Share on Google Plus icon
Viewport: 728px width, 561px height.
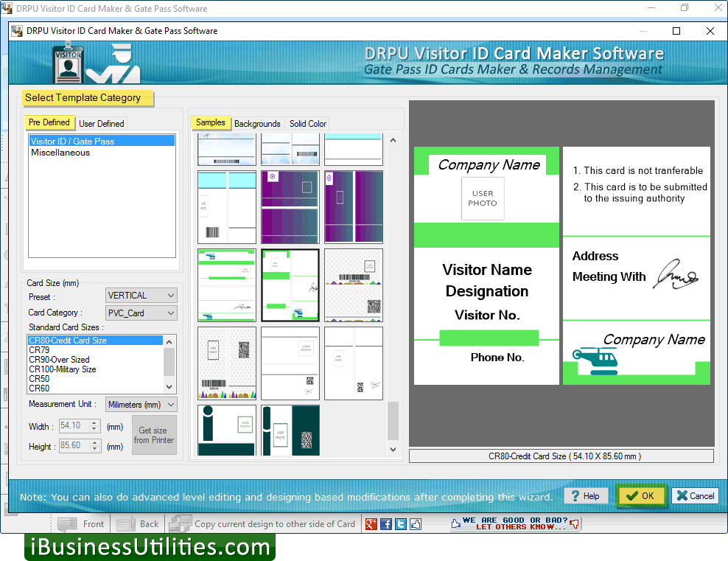click(371, 524)
